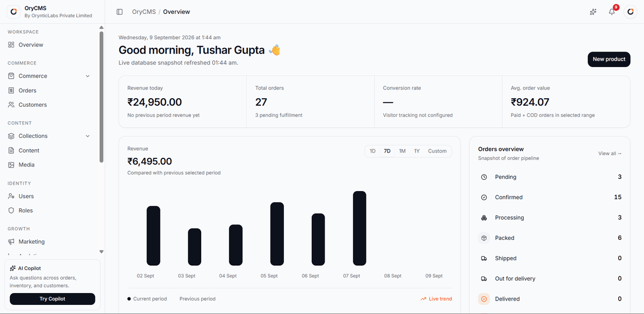
Task: Click the Current period legend
Action: tap(147, 299)
